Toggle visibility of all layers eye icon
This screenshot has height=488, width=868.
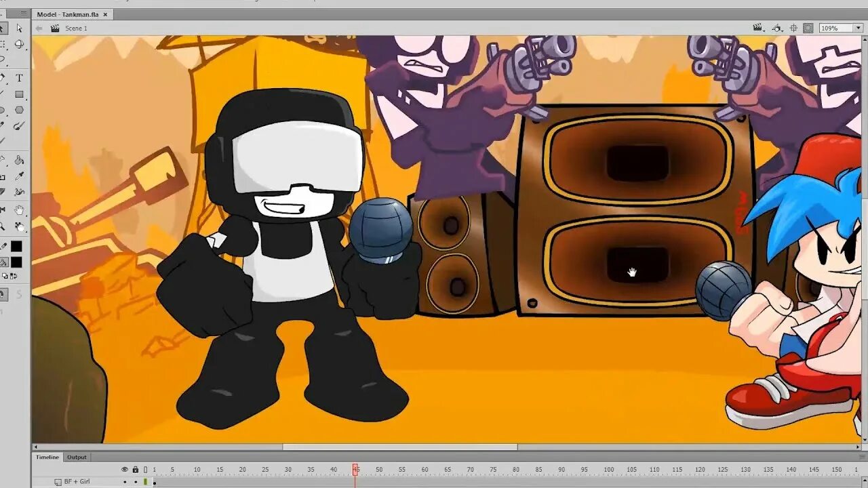click(124, 469)
